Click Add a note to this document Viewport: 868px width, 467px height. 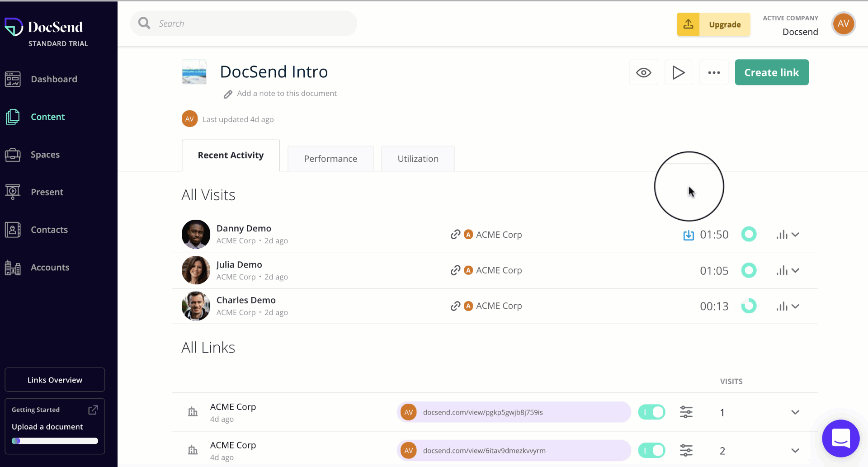click(287, 94)
